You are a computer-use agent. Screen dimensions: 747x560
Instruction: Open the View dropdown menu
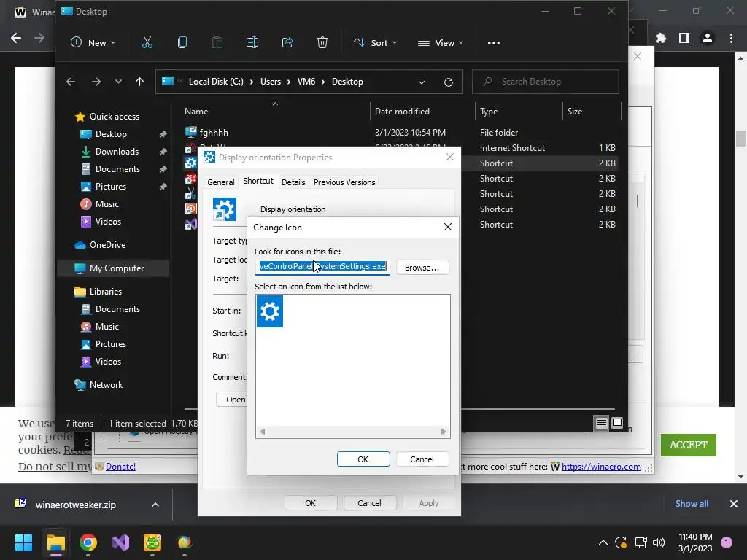tap(440, 43)
